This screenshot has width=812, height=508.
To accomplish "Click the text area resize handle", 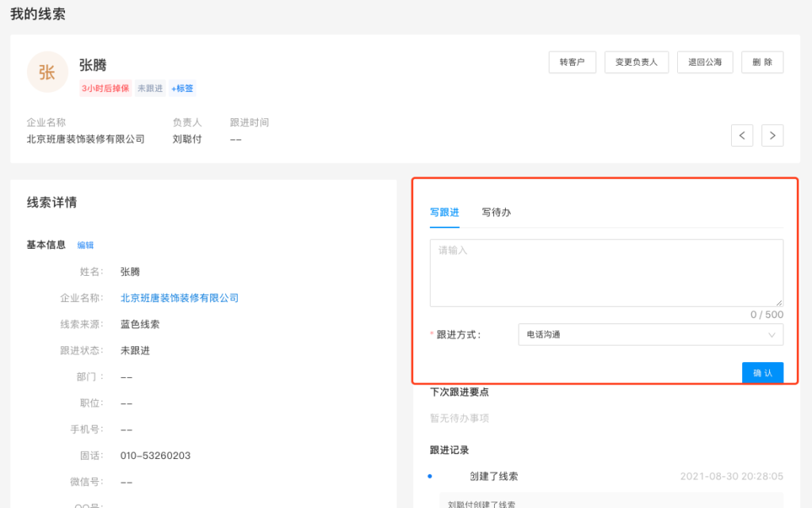I will 779,303.
